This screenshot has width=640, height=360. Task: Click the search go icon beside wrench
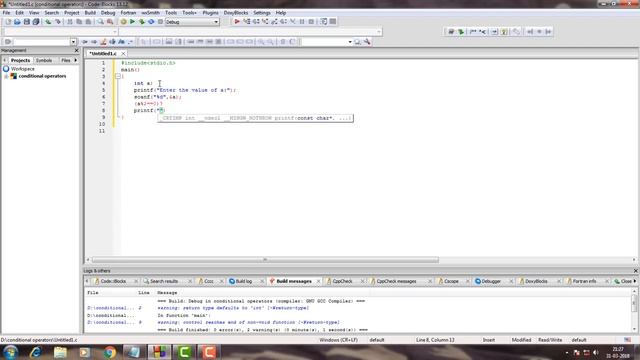click(x=358, y=42)
